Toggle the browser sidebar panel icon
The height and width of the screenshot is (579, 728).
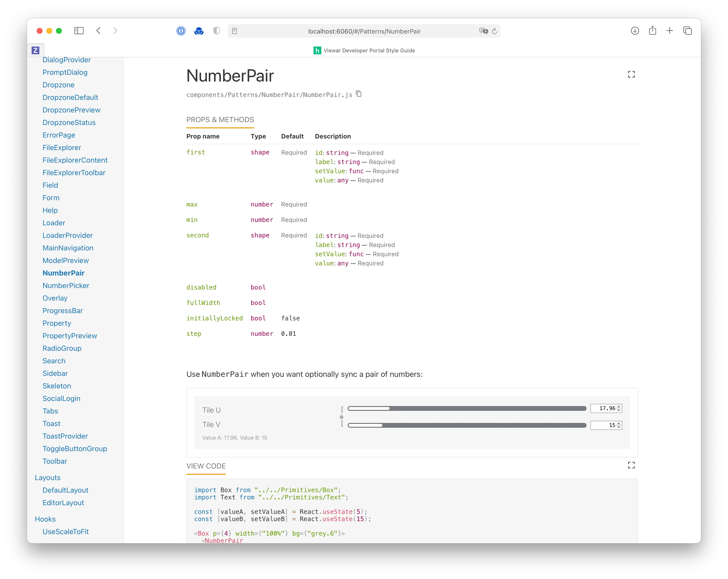pos(79,31)
